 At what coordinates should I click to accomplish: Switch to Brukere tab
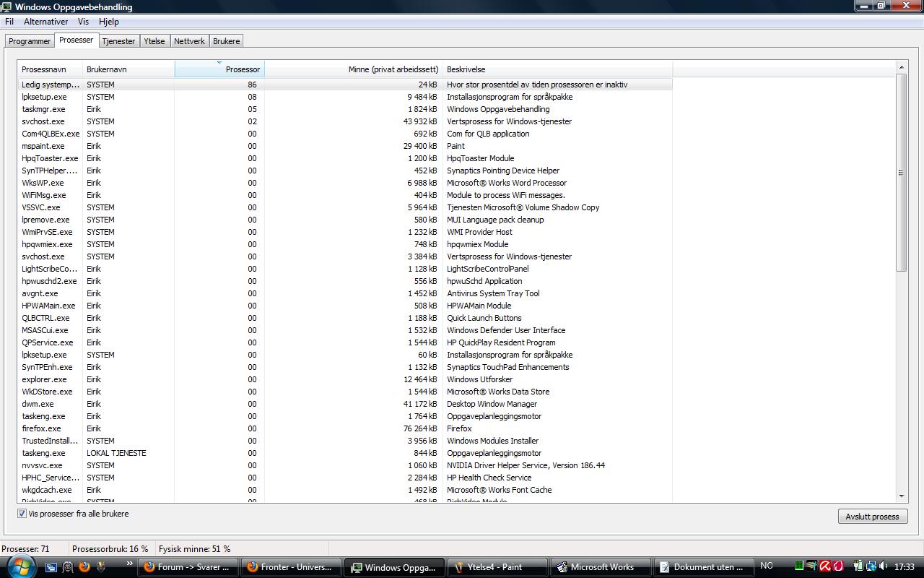click(226, 41)
